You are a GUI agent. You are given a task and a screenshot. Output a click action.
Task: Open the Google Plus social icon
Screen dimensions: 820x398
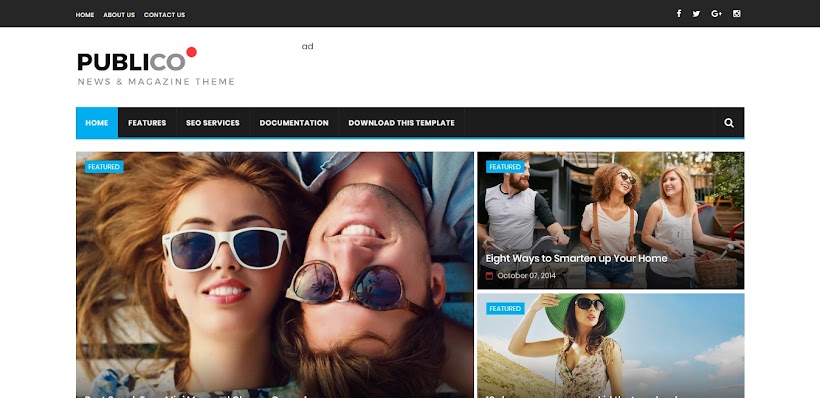point(716,14)
